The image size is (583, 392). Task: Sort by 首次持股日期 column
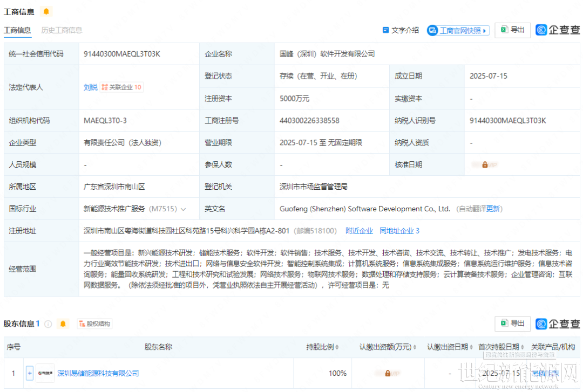[x=523, y=347]
